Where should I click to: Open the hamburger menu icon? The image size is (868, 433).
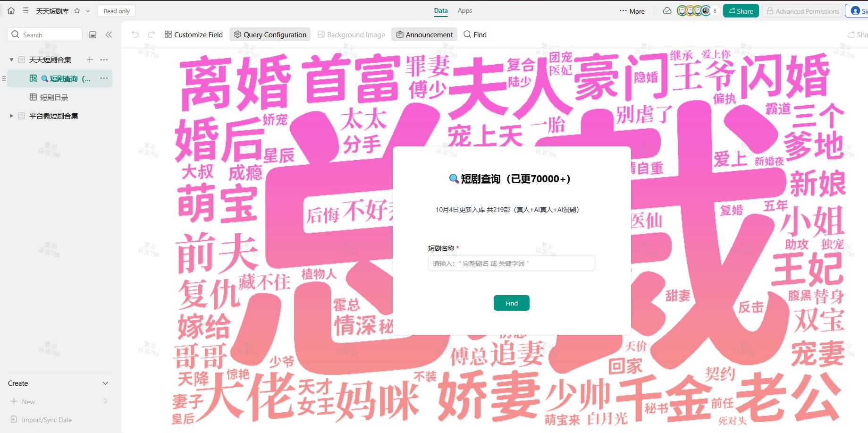(25, 10)
